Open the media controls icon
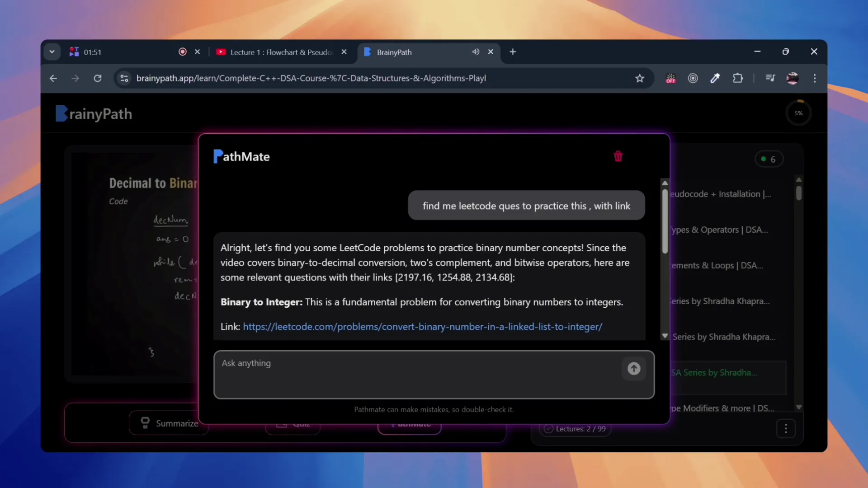 (770, 78)
